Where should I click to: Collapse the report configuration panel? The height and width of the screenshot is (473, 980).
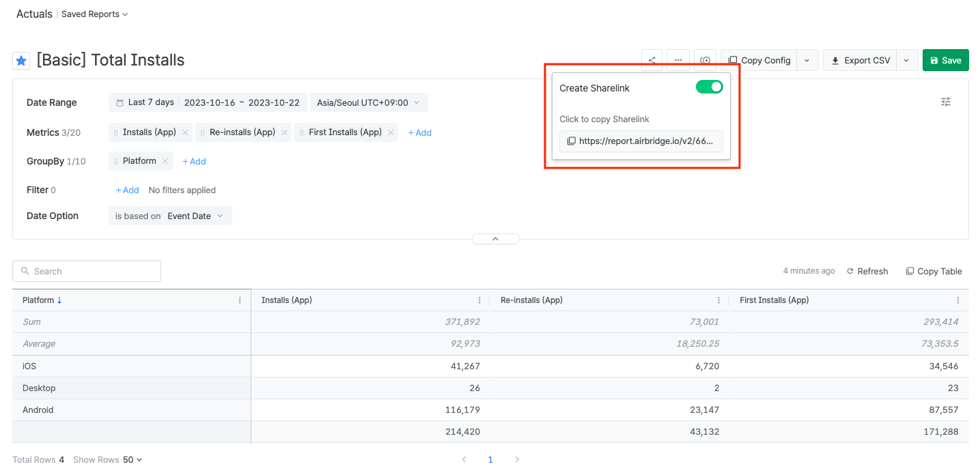[x=496, y=239]
